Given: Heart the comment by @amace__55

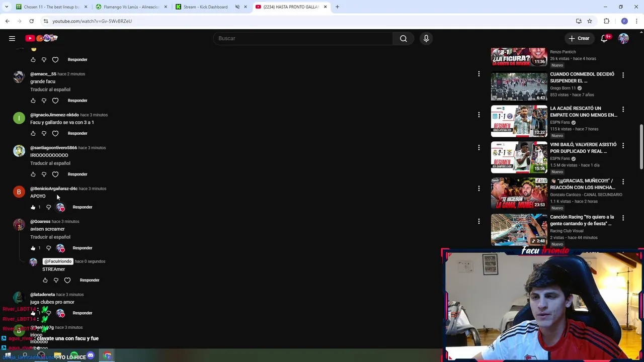Looking at the screenshot, I should click(x=55, y=101).
